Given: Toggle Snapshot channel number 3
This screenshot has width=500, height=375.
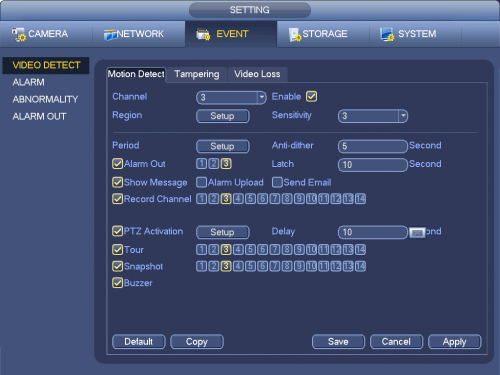Looking at the screenshot, I should coord(226,266).
